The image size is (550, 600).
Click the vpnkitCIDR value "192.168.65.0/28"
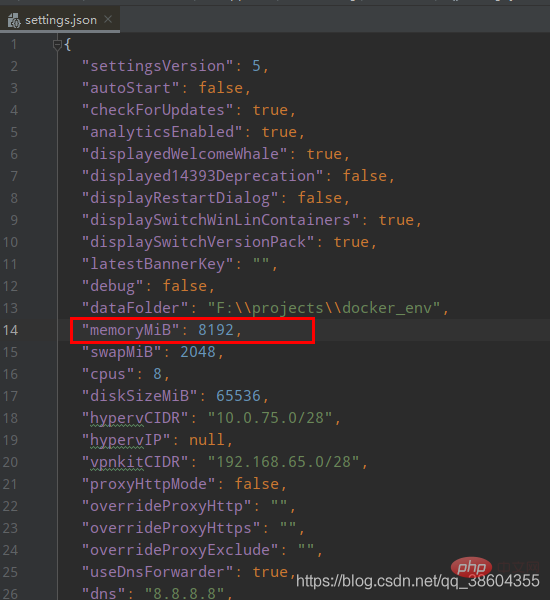[283, 462]
